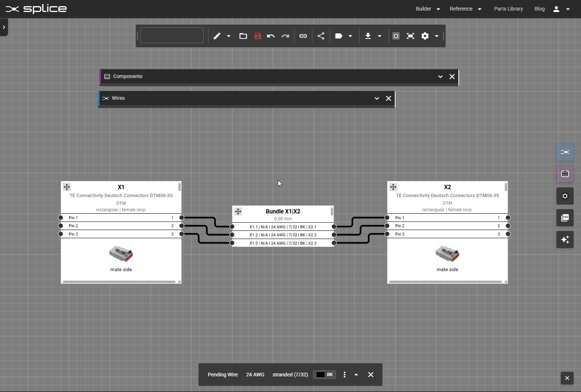The height and width of the screenshot is (392, 581).
Task: Save the project using the red save icon
Action: (258, 36)
